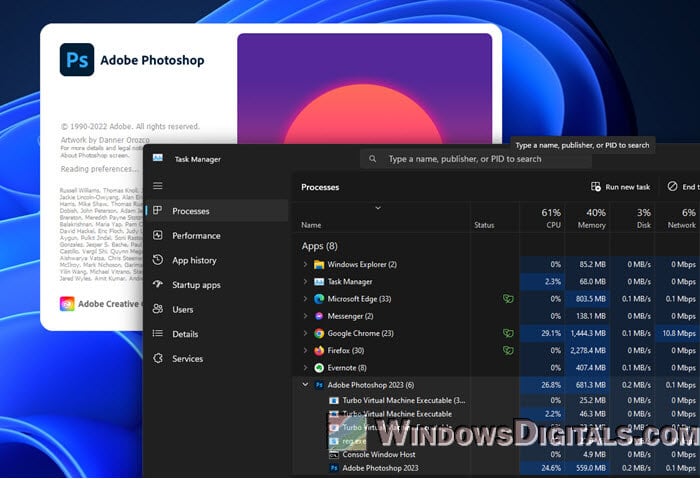Image resolution: width=700 pixels, height=479 pixels.
Task: Switch to the App history tab
Action: pos(217,260)
